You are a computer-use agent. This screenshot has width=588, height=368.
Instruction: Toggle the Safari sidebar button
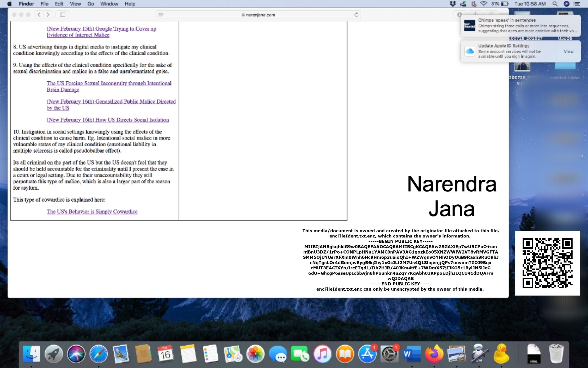click(x=62, y=15)
